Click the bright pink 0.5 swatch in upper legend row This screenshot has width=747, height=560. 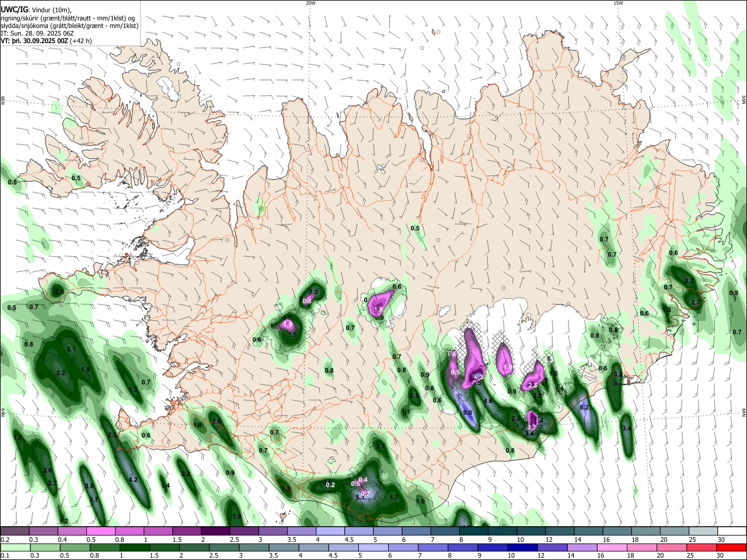coord(100,531)
